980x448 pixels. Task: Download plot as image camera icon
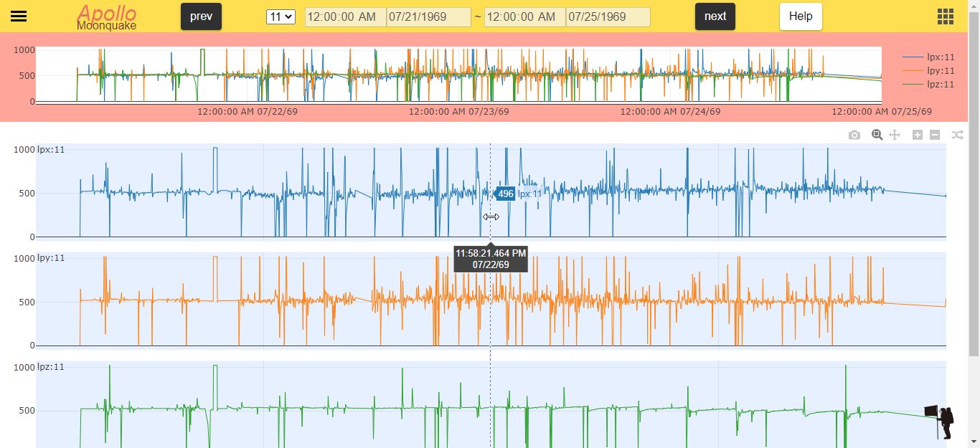click(854, 135)
